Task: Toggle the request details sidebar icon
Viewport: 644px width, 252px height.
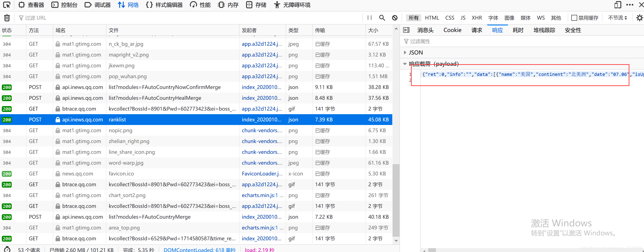Action: [406, 30]
